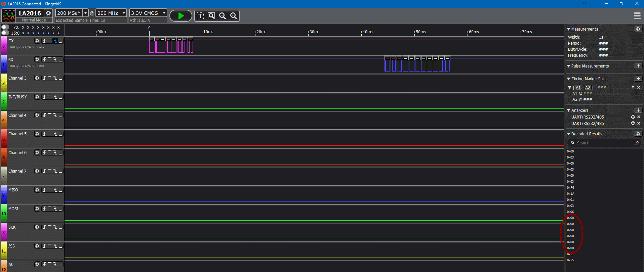644x272 pixels.
Task: Select decoded value 0x06 in results
Action: coord(570,212)
